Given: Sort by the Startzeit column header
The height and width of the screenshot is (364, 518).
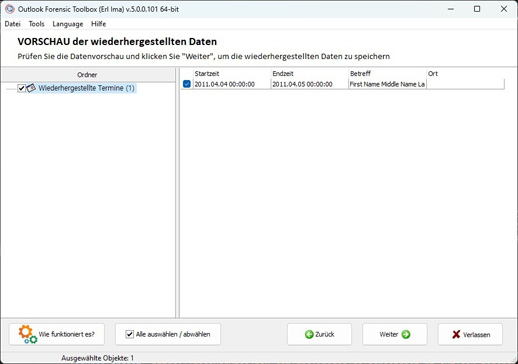Looking at the screenshot, I should [x=232, y=74].
